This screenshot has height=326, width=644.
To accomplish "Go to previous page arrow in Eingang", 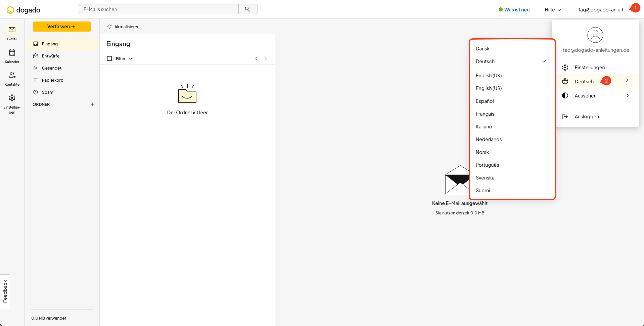I will [257, 58].
